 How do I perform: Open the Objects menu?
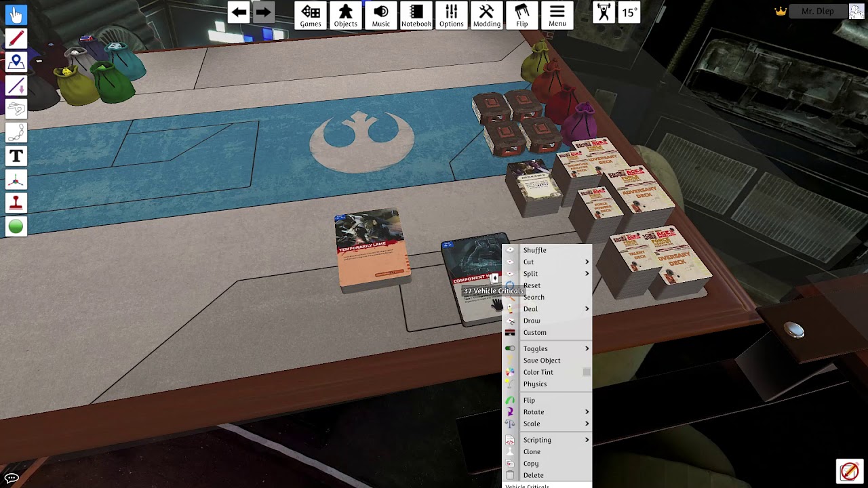346,15
